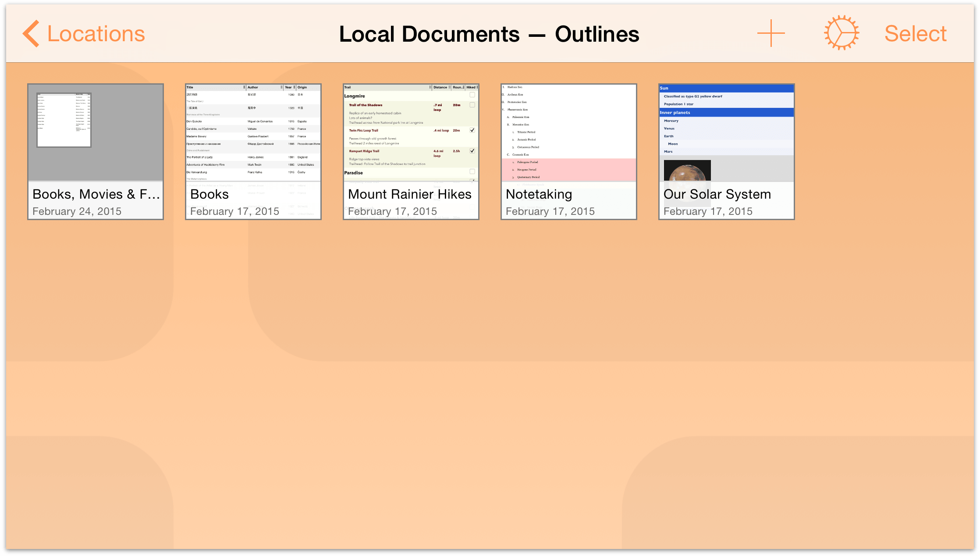The height and width of the screenshot is (556, 980).
Task: Open the Books, Movies & F… document
Action: [x=96, y=152]
